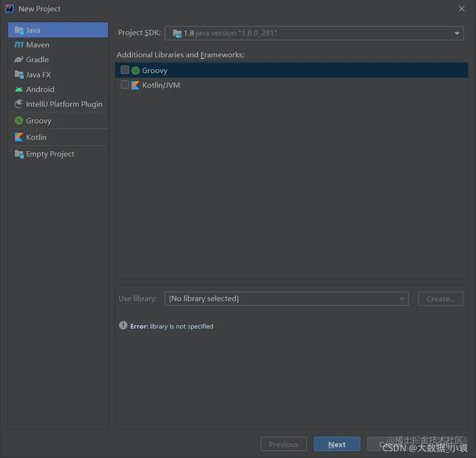Enable the Kotlin/JVM framework checkbox
The width and height of the screenshot is (476, 458).
coord(125,85)
